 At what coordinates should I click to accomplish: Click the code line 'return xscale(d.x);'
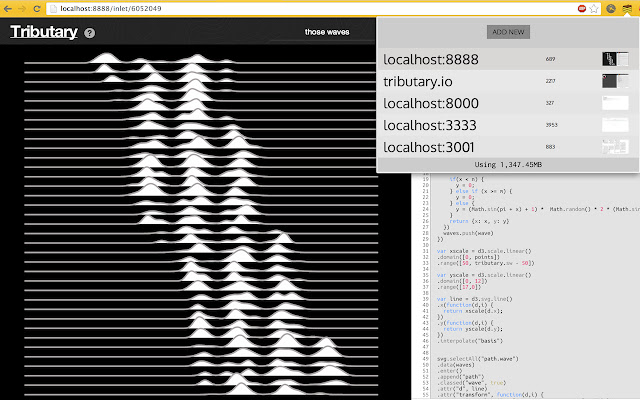click(x=473, y=311)
